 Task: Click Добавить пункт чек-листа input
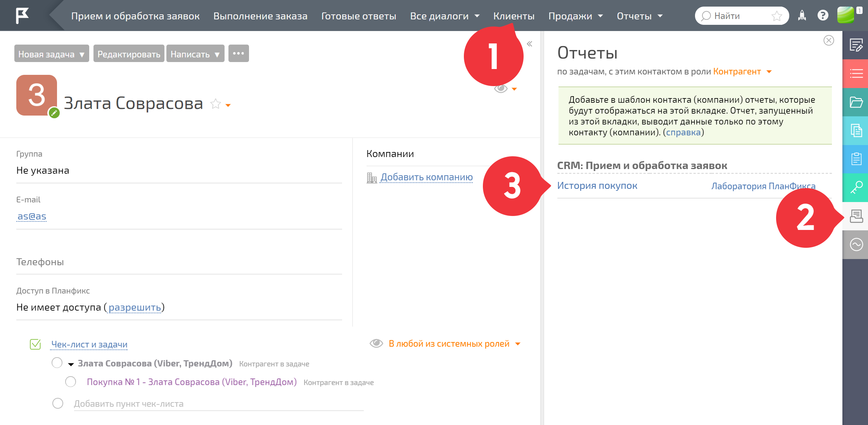218,404
